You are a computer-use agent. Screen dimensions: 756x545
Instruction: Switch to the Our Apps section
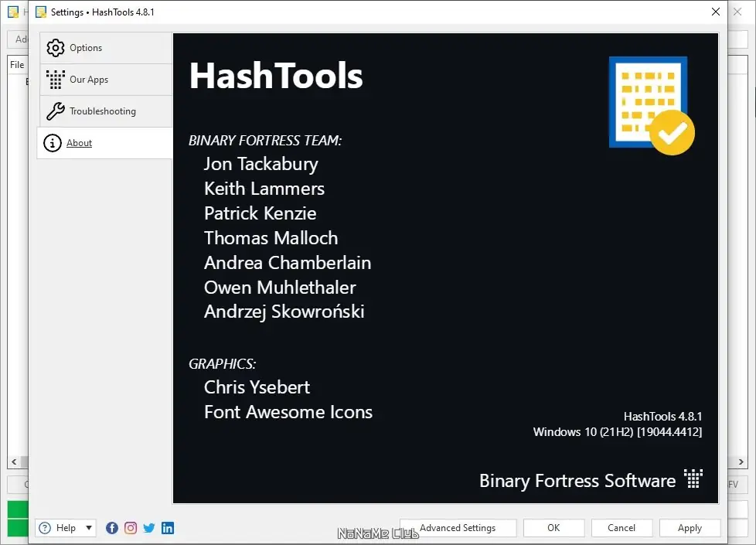point(106,80)
